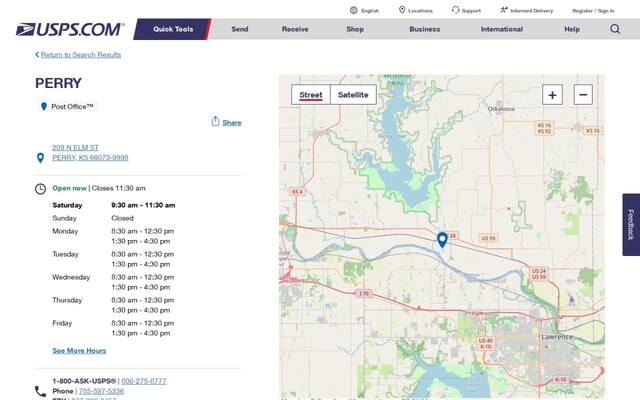Click the blue map marker pin
640x400 pixels.
[x=442, y=240]
